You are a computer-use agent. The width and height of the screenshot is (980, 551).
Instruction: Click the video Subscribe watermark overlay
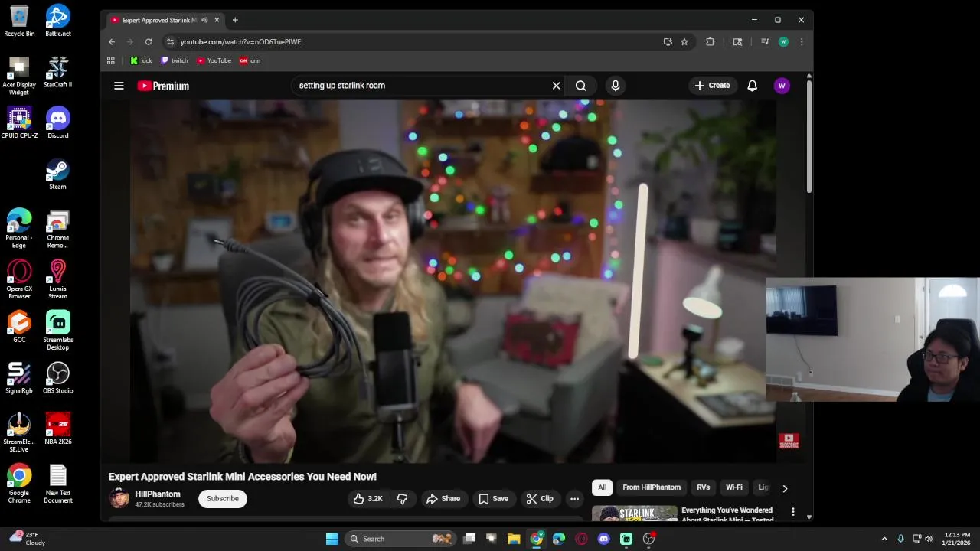pyautogui.click(x=789, y=441)
